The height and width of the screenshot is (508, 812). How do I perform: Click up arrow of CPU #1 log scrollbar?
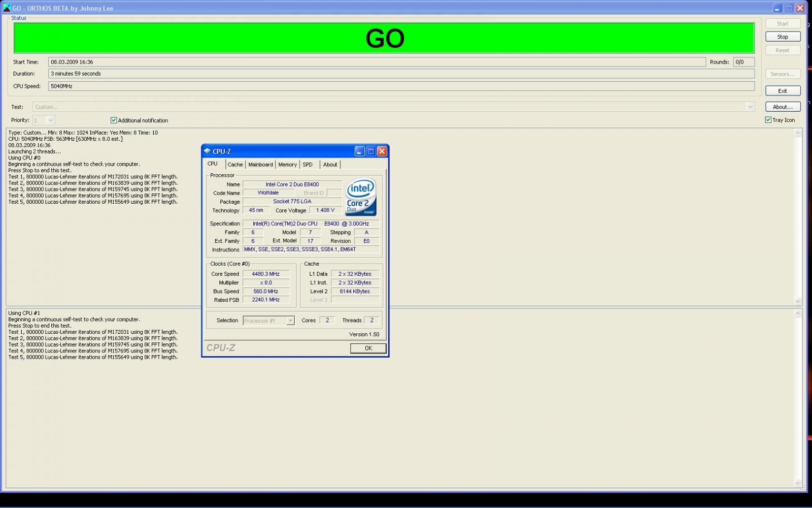point(798,313)
